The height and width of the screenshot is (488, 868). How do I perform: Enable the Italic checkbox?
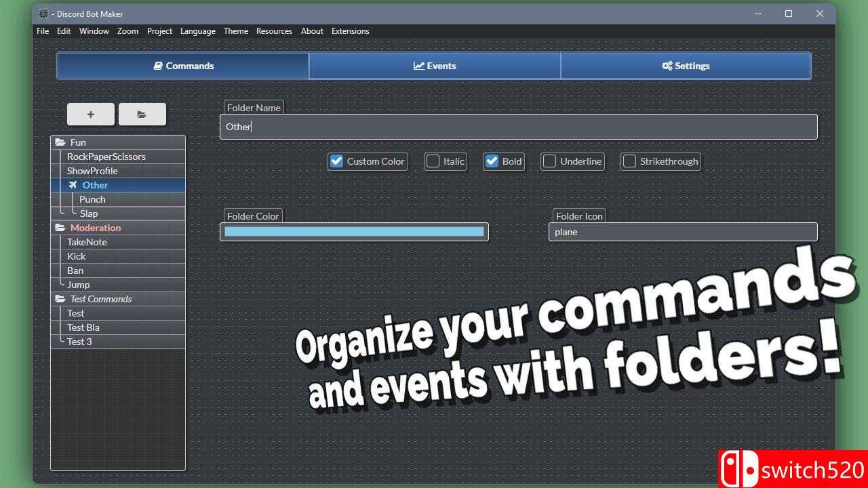433,161
